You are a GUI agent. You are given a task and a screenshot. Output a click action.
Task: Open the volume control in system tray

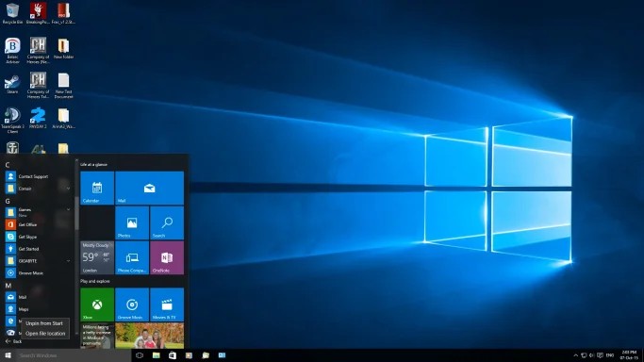click(592, 355)
